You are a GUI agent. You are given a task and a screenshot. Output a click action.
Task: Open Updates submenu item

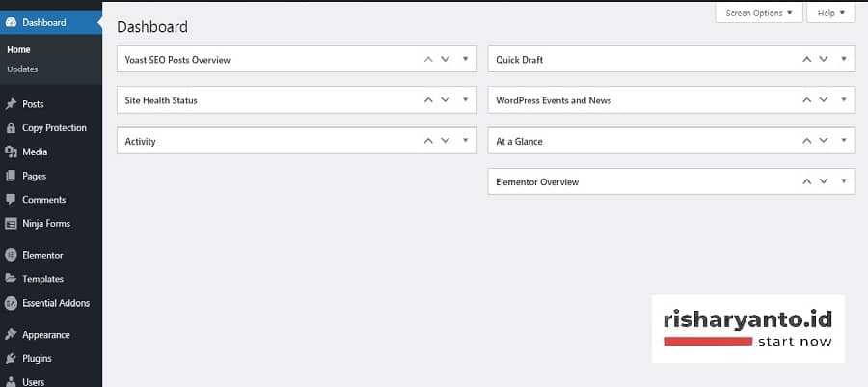(x=22, y=69)
